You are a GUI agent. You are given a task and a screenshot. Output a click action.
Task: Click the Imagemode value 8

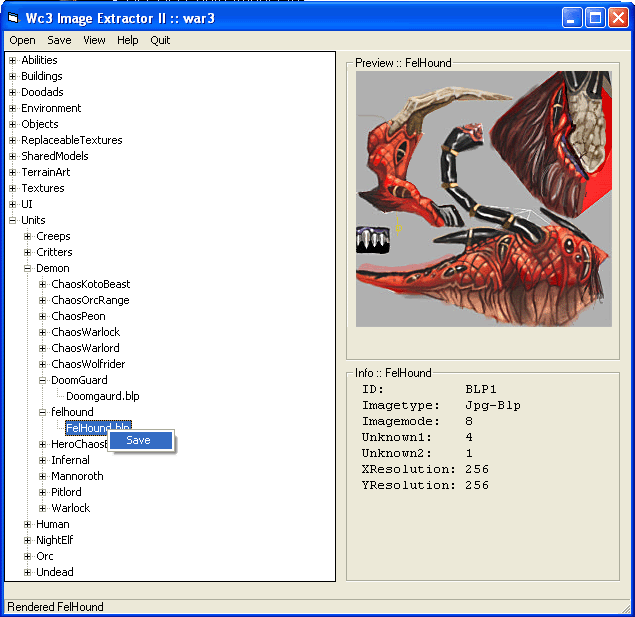click(x=469, y=421)
